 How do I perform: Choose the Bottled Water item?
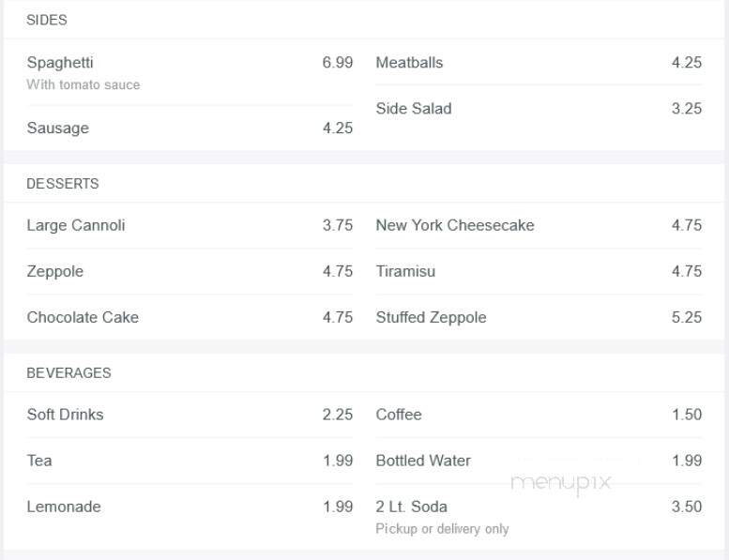[539, 461]
